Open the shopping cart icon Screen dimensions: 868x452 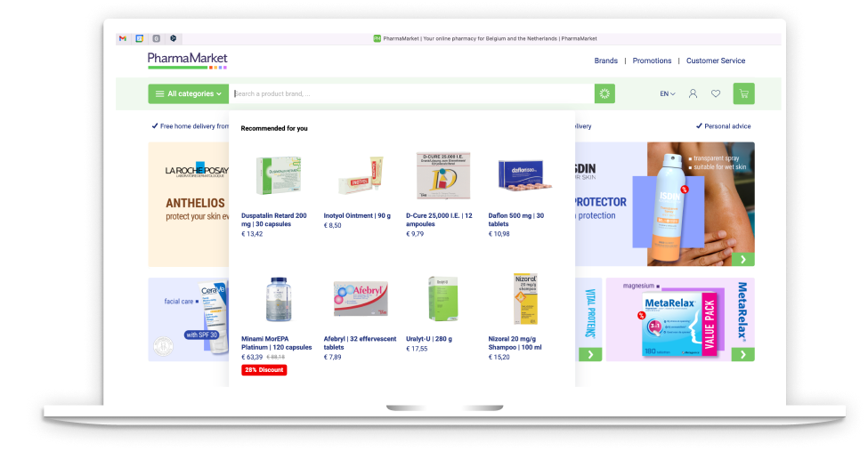pyautogui.click(x=743, y=93)
